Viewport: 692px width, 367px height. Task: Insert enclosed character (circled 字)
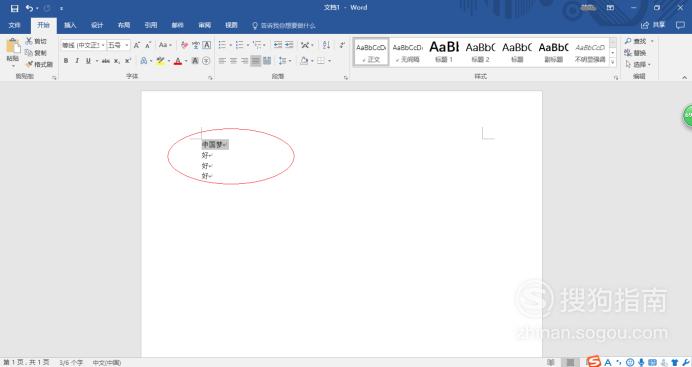pos(206,61)
